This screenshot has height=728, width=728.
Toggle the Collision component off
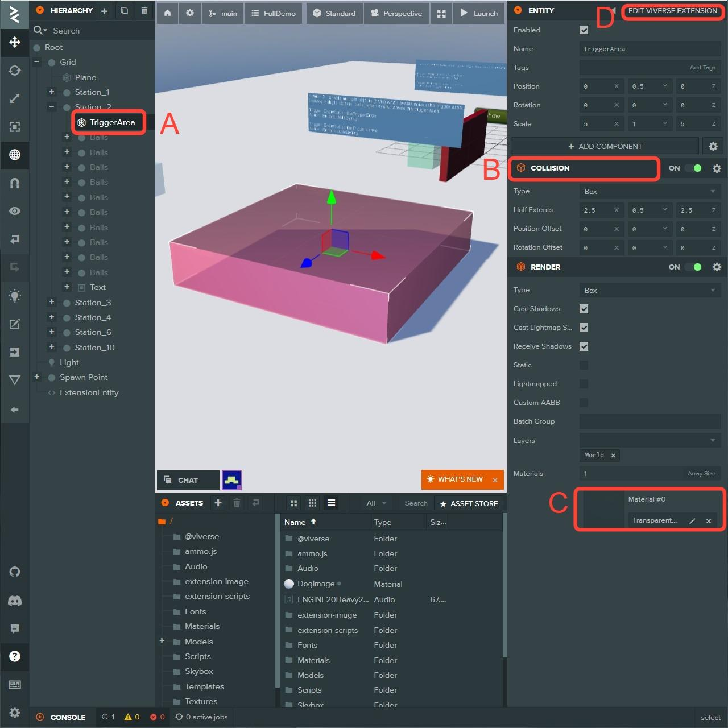click(694, 168)
